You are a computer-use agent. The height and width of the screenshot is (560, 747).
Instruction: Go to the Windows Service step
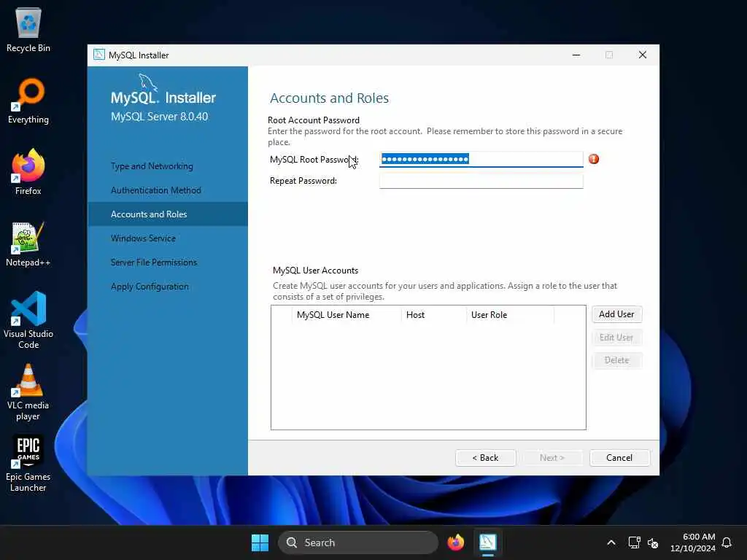tap(144, 238)
